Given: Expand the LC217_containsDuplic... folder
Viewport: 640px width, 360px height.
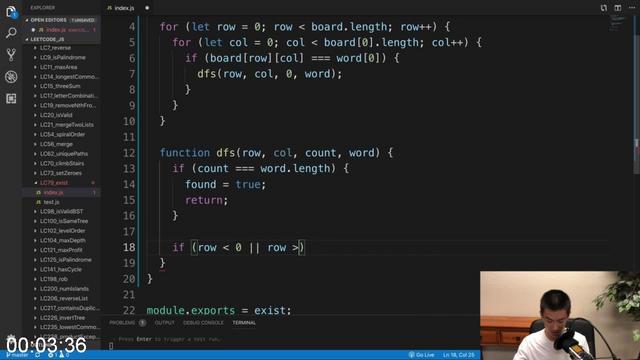Looking at the screenshot, I should click(69, 308).
